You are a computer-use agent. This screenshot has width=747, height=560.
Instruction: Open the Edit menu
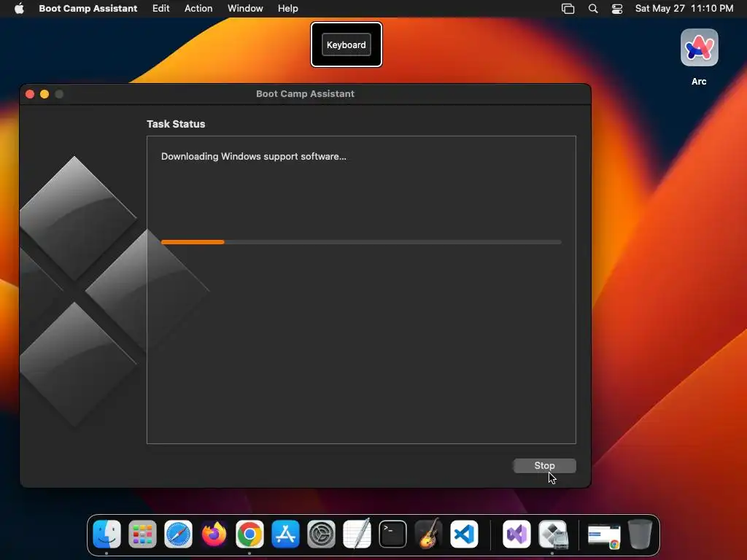[160, 8]
